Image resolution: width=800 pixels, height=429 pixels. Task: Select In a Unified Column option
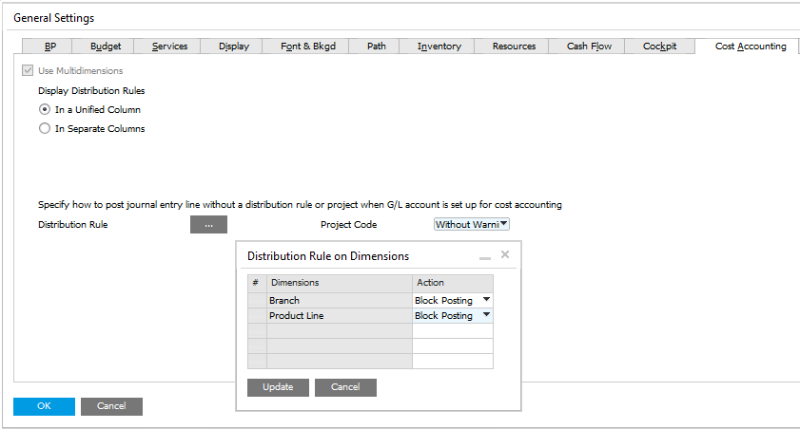(44, 109)
